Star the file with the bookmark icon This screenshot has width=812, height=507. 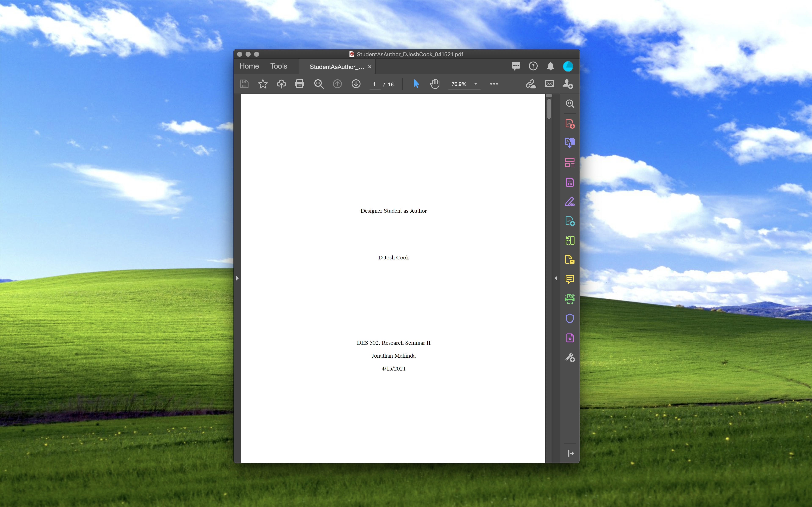(x=263, y=84)
